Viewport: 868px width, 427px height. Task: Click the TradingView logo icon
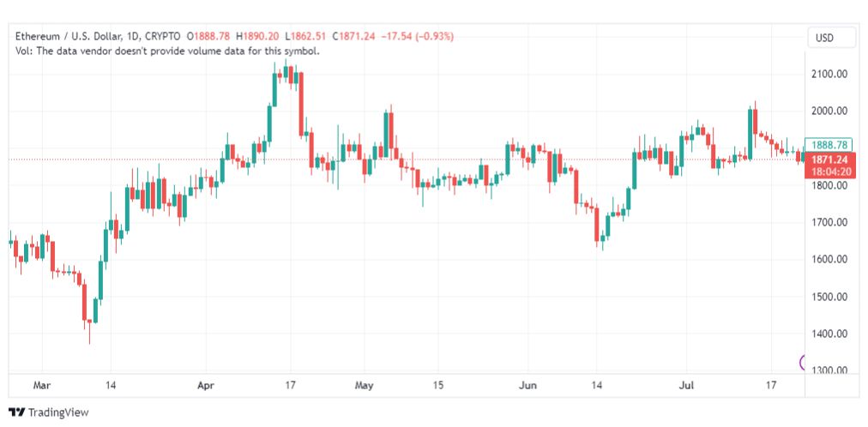tap(17, 412)
